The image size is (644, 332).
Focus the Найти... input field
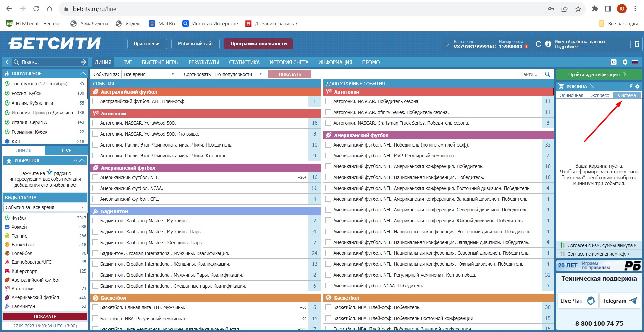coord(531,74)
